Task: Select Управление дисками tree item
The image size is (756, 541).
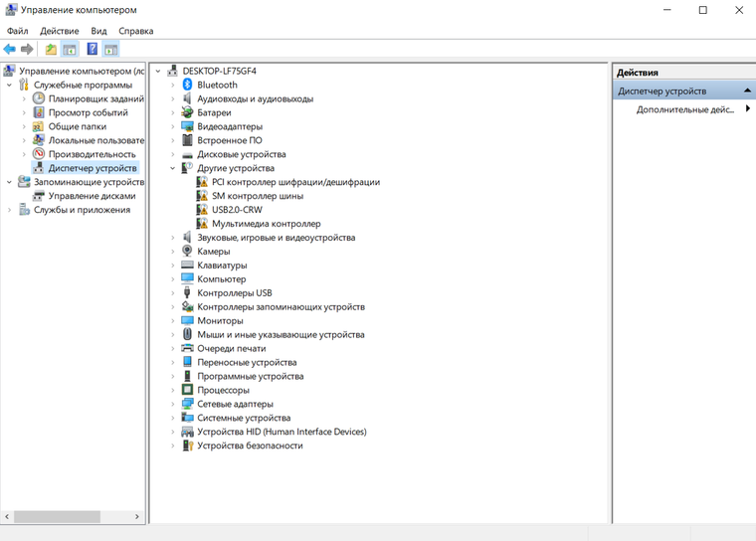Action: [92, 196]
